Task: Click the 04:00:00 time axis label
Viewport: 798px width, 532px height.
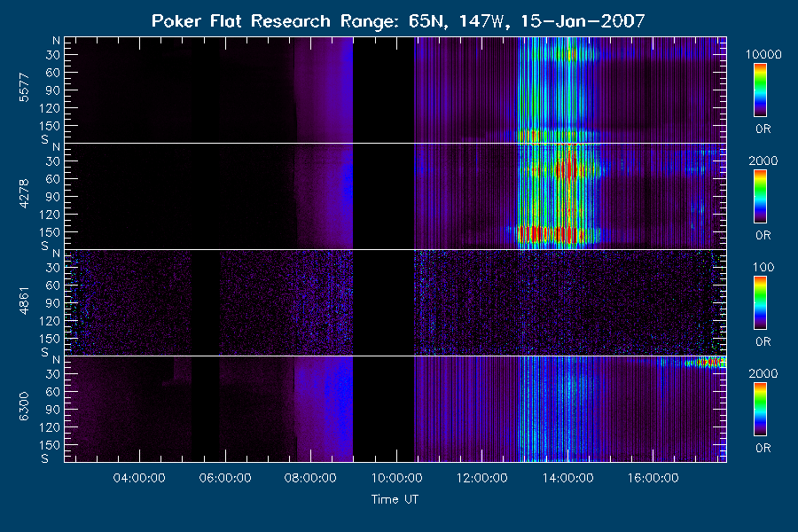Action: tap(139, 478)
